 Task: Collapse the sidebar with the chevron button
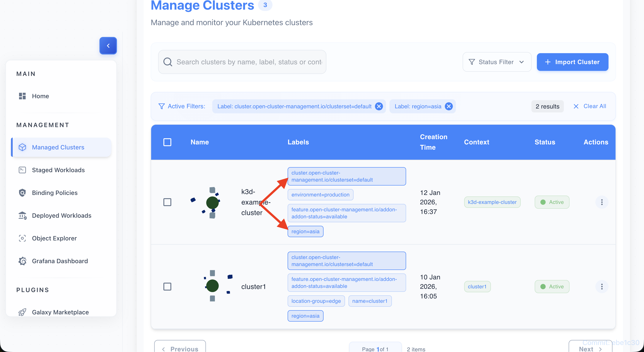point(108,46)
